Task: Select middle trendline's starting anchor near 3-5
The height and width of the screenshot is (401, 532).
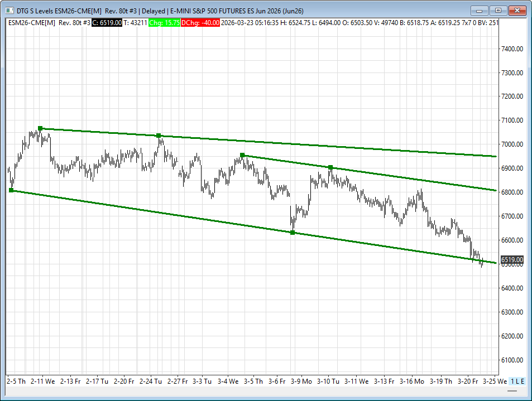Action: click(x=242, y=155)
